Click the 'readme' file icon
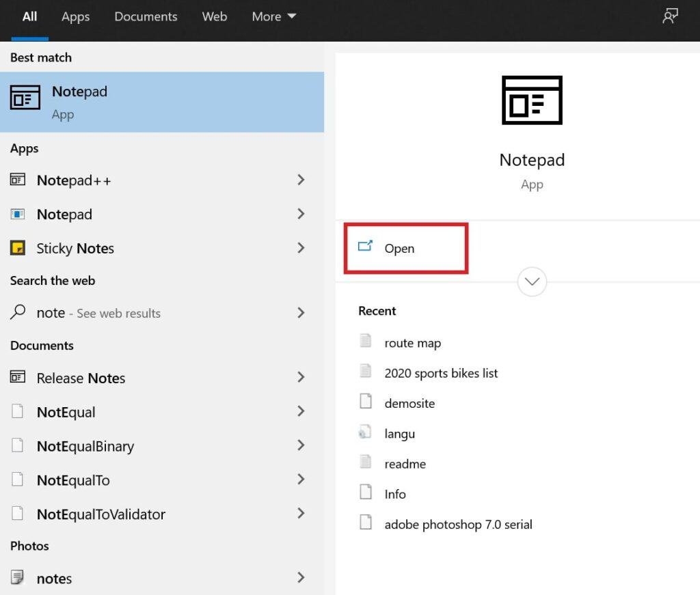 [x=367, y=463]
